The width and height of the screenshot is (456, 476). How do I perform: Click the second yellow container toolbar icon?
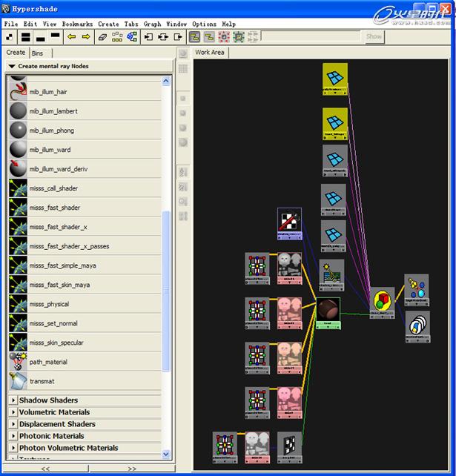209,37
